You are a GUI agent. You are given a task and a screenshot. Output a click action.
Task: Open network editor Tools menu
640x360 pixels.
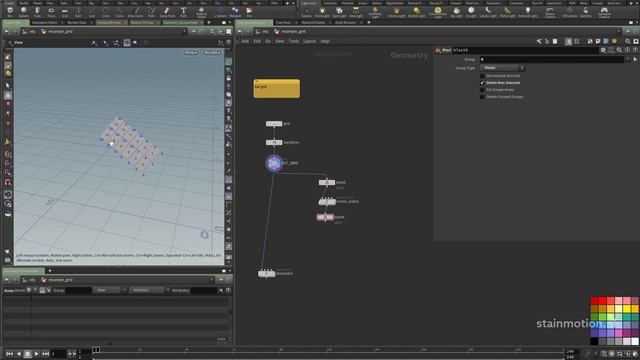[294, 41]
